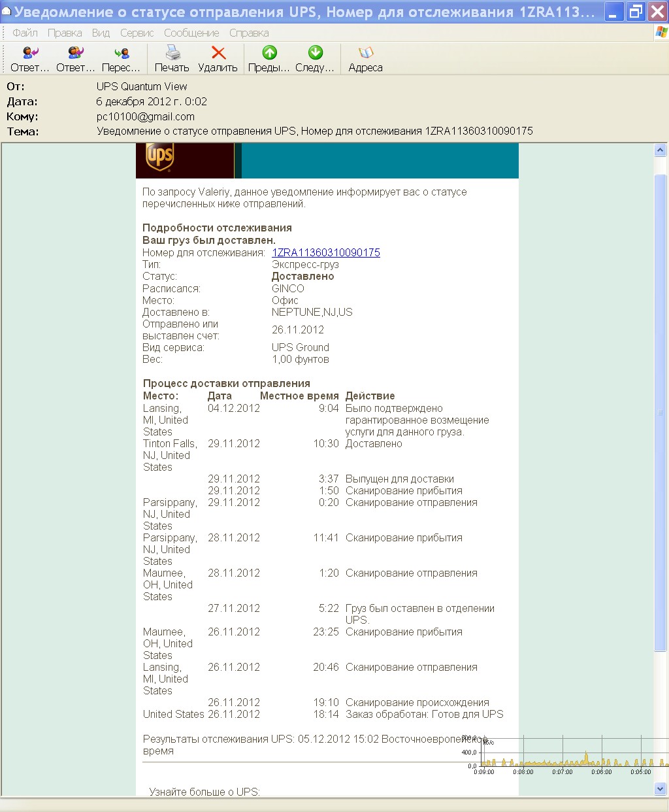Click the date 6 декабря 2012 г. 0:02

[x=152, y=101]
